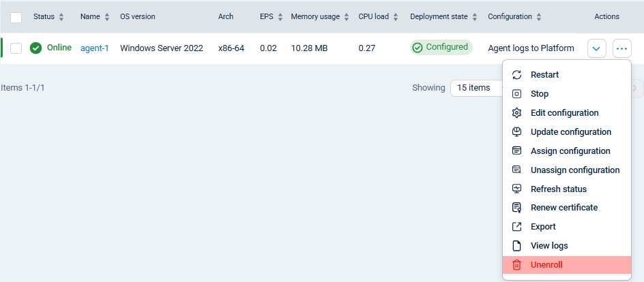The image size is (644, 282).
Task: Click the Restart icon in context menu
Action: (516, 75)
